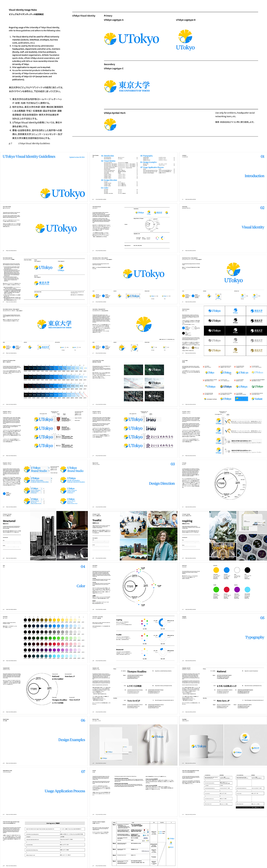Open the black and white logo variations grid page
The height and width of the screenshot is (868, 267).
[223, 331]
